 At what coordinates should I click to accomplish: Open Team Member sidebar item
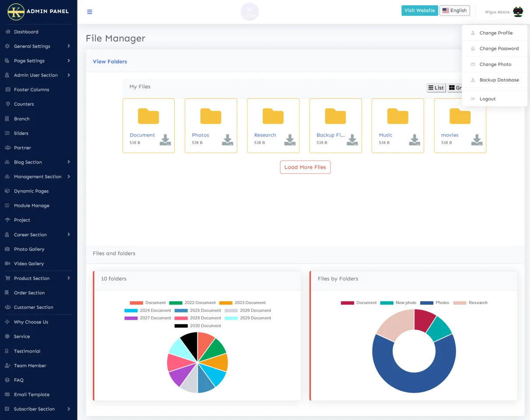coord(39,366)
